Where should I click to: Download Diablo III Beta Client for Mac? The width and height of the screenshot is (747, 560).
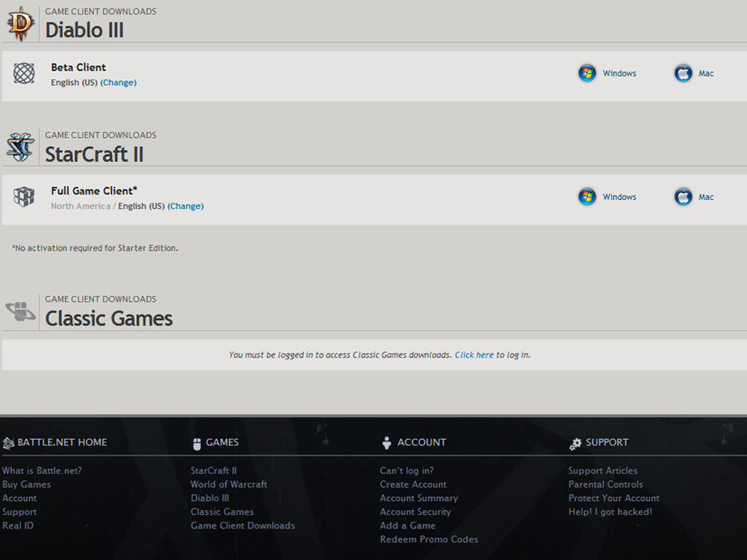tap(706, 73)
